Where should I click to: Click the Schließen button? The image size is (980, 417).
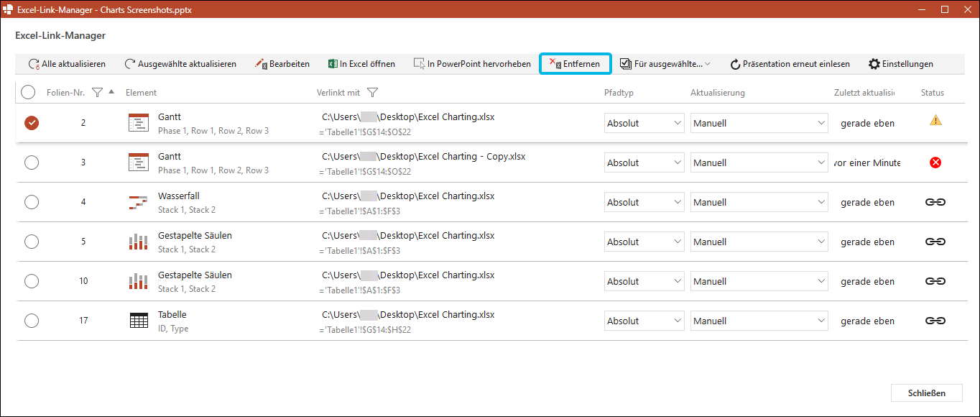[927, 393]
